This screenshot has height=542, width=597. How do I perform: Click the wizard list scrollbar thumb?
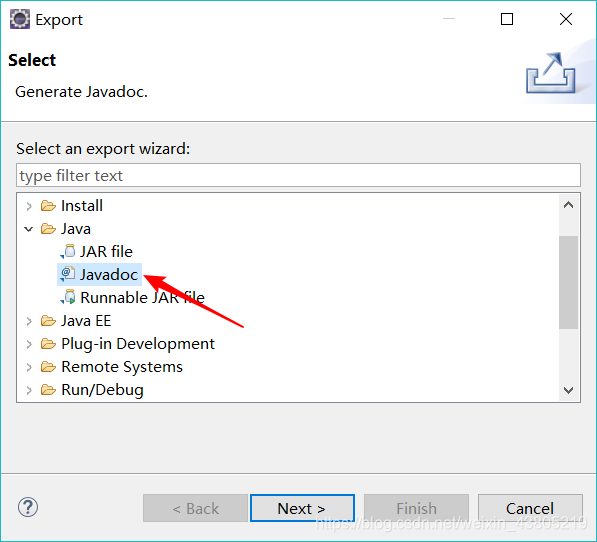click(x=568, y=282)
